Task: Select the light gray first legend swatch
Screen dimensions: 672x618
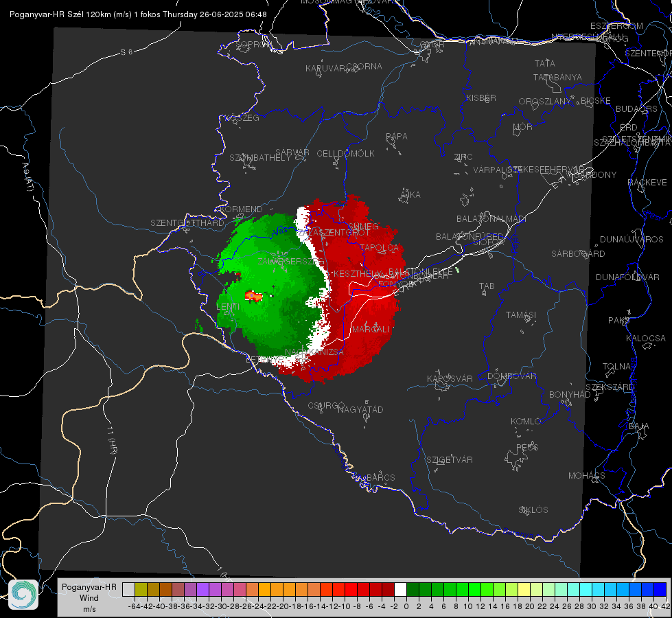Action: tap(128, 589)
